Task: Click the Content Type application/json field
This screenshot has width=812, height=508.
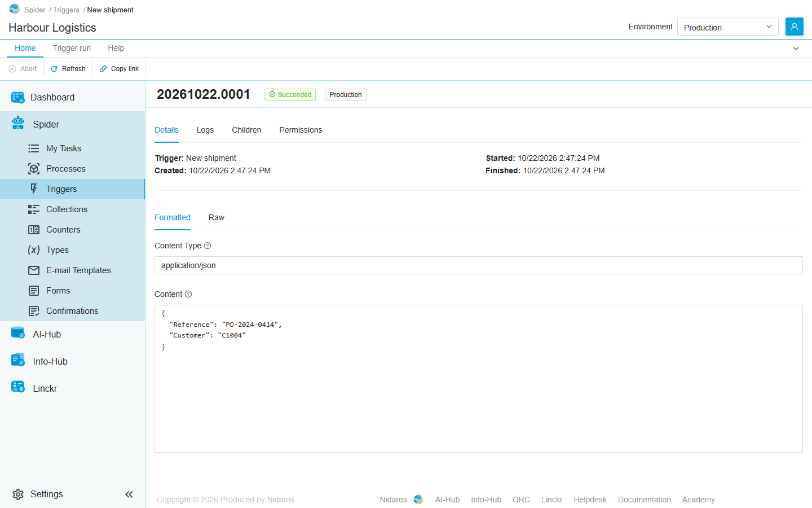Action: [479, 265]
